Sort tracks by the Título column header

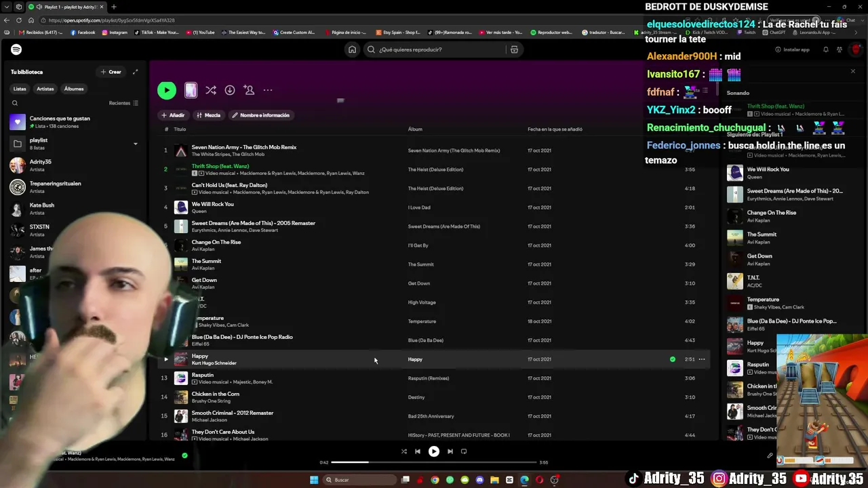coord(180,129)
